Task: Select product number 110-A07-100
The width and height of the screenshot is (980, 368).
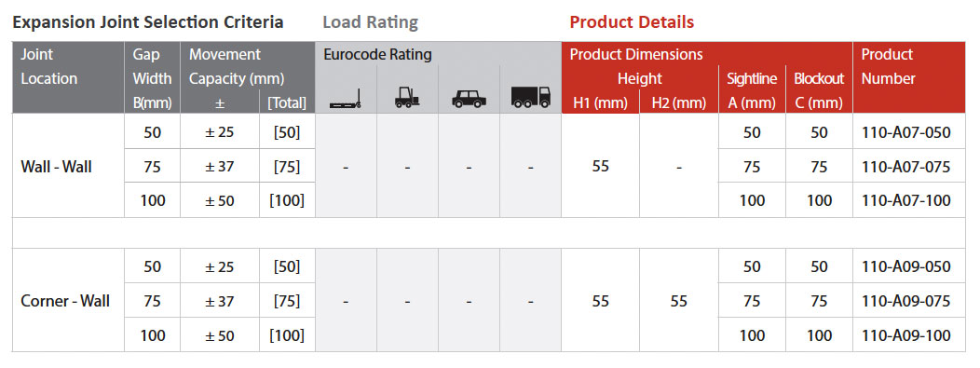Action: point(905,200)
